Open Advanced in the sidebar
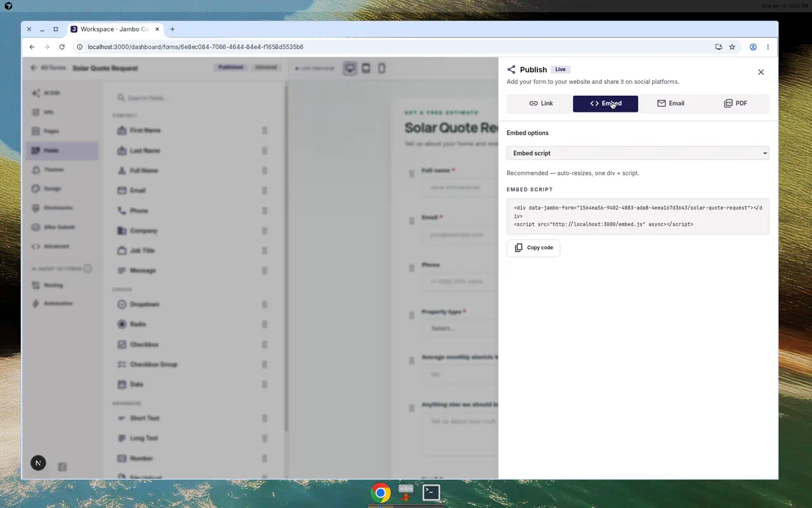Image resolution: width=812 pixels, height=508 pixels. click(62, 246)
